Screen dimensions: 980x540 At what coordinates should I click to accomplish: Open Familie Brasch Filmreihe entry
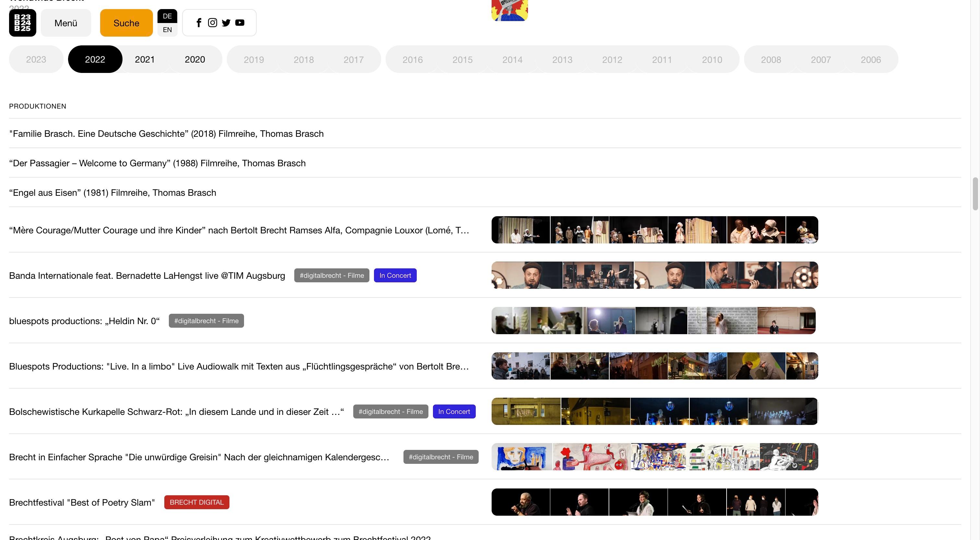(x=166, y=134)
